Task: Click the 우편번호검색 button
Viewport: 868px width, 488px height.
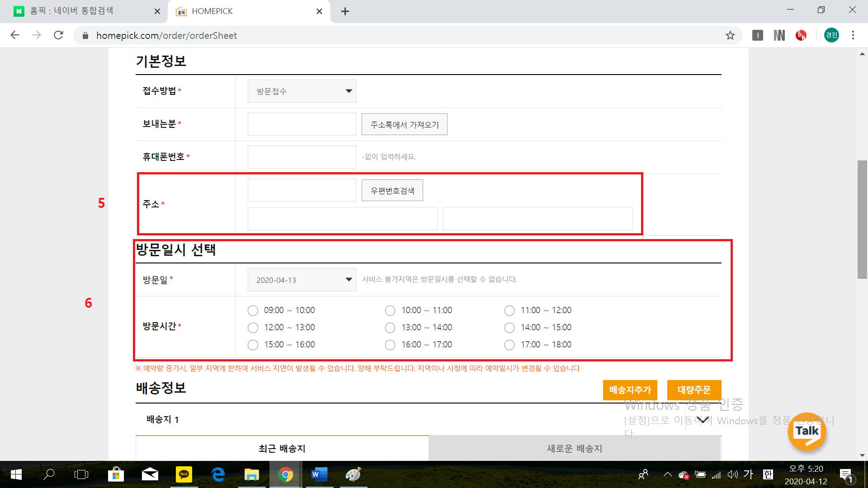Action: 392,191
